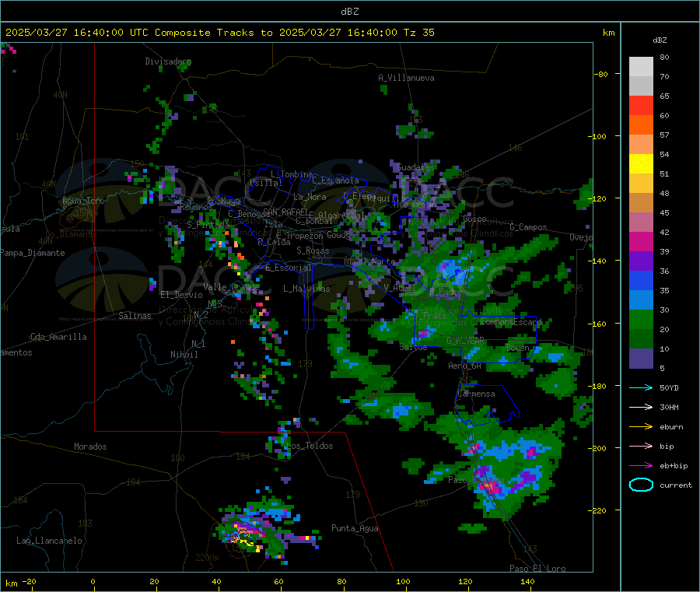Click the intense yellow storm core radar echo

pos(245,541)
